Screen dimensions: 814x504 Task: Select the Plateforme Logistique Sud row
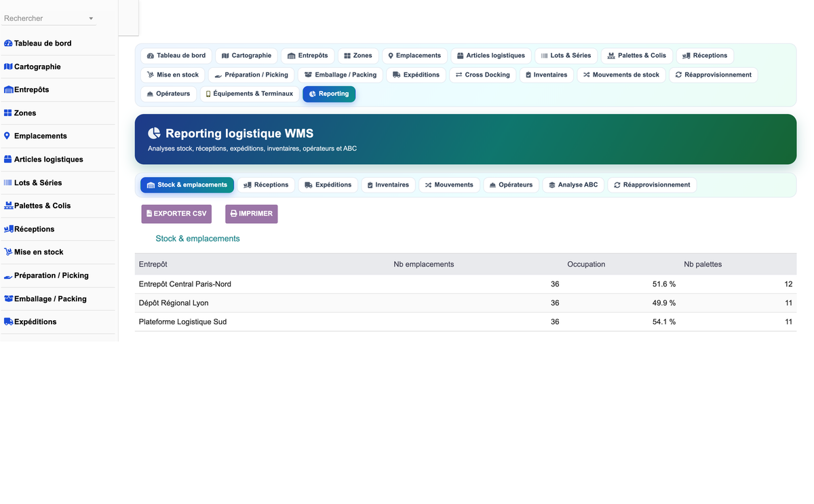[465, 322]
